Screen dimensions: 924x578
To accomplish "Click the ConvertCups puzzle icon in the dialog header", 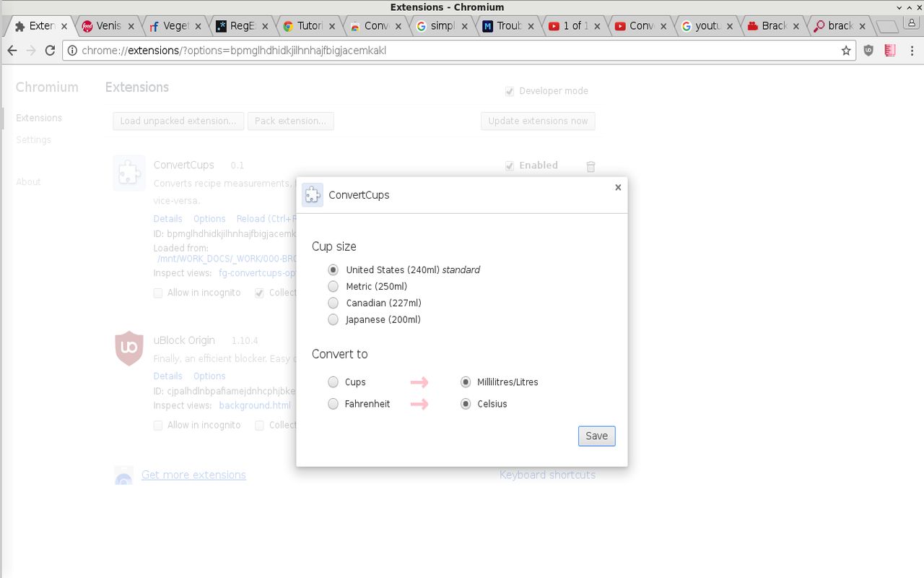I will coord(313,194).
